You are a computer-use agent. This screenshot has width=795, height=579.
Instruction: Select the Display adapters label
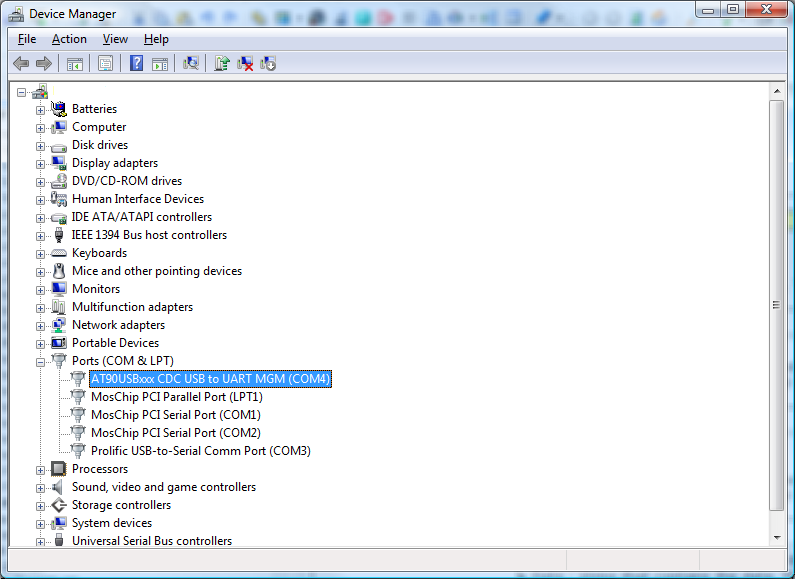tap(115, 163)
